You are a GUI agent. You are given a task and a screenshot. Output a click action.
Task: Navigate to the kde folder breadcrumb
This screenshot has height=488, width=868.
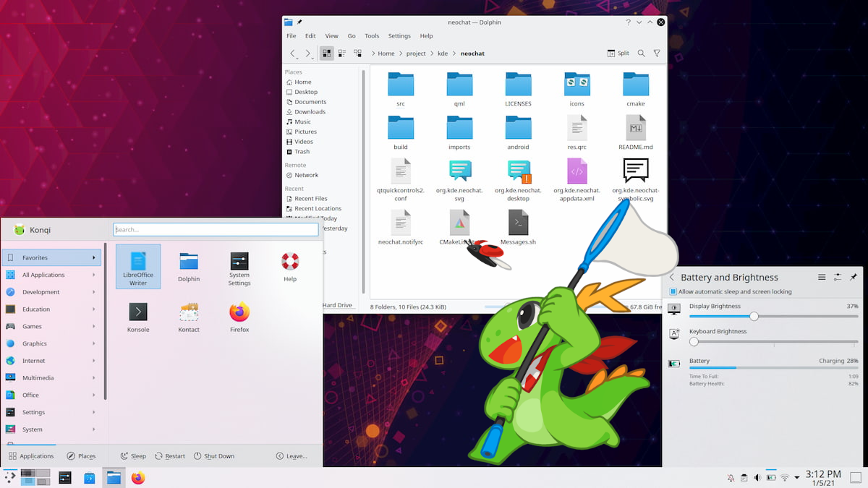click(443, 53)
